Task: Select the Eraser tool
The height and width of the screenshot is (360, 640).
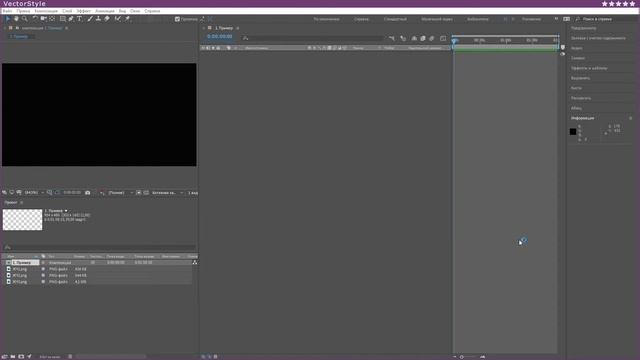Action: 107,19
